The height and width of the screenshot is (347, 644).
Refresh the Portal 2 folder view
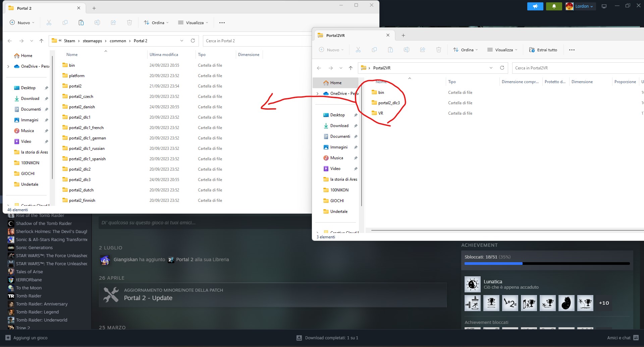click(x=193, y=41)
